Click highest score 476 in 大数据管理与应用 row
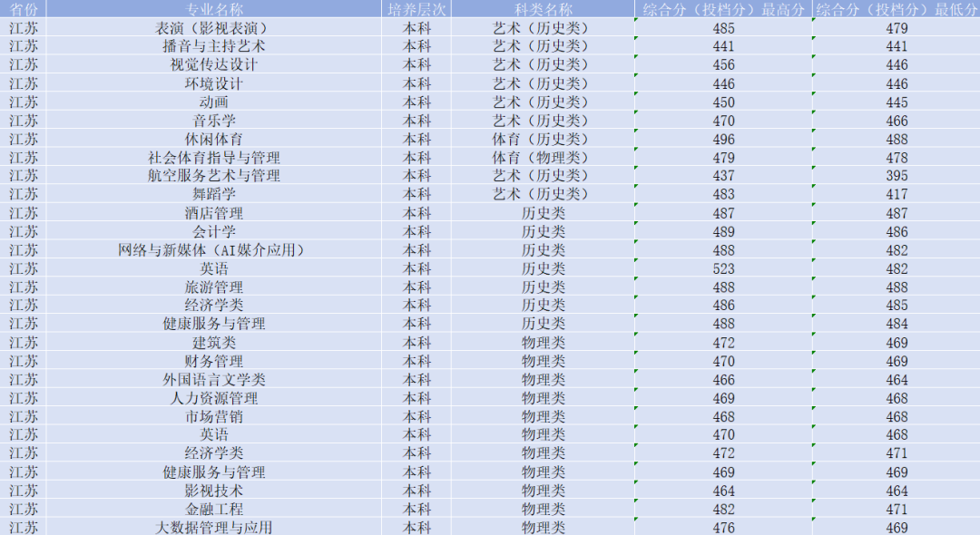This screenshot has height=535, width=980. tap(723, 528)
